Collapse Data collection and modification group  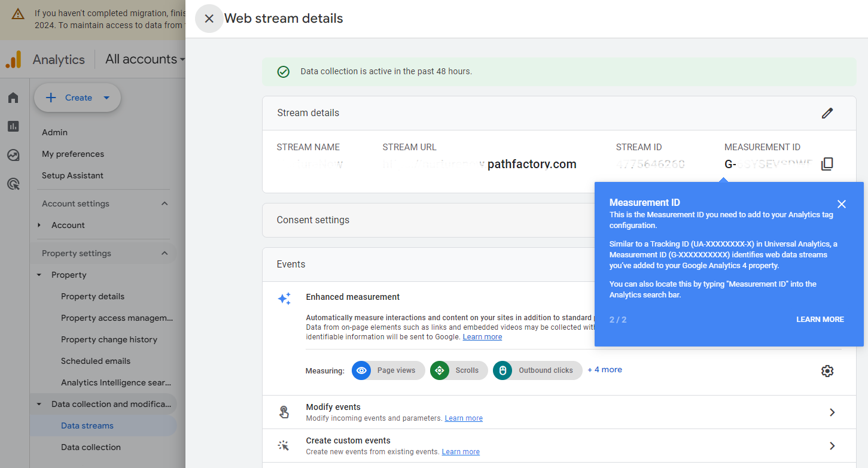[x=39, y=405]
